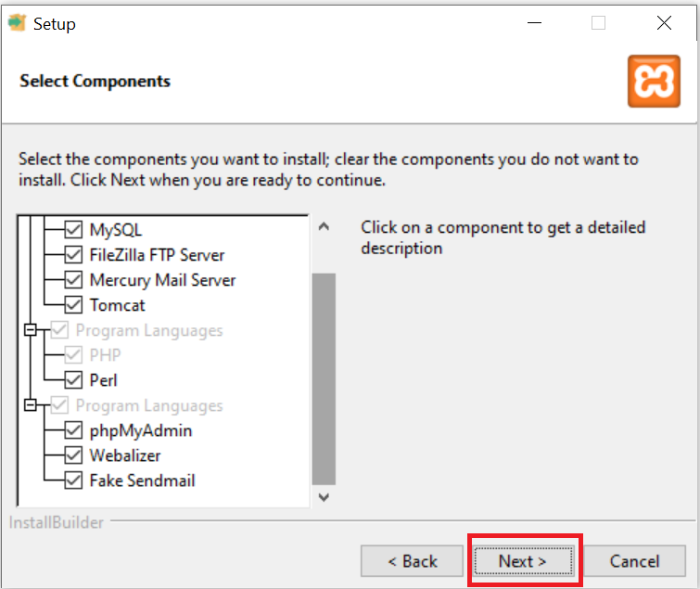
Task: Go back with the Back button
Action: (x=413, y=561)
